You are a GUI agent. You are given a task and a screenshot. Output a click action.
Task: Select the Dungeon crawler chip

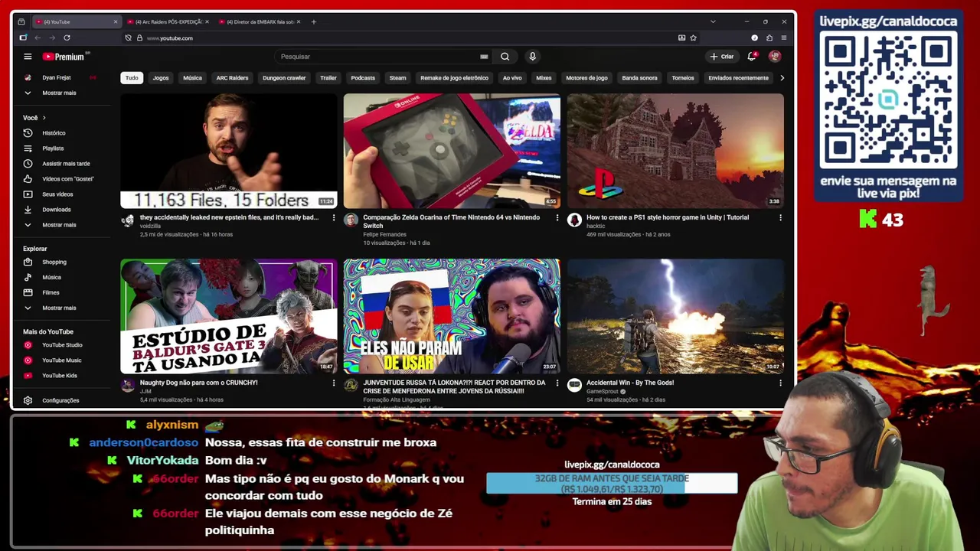284,78
